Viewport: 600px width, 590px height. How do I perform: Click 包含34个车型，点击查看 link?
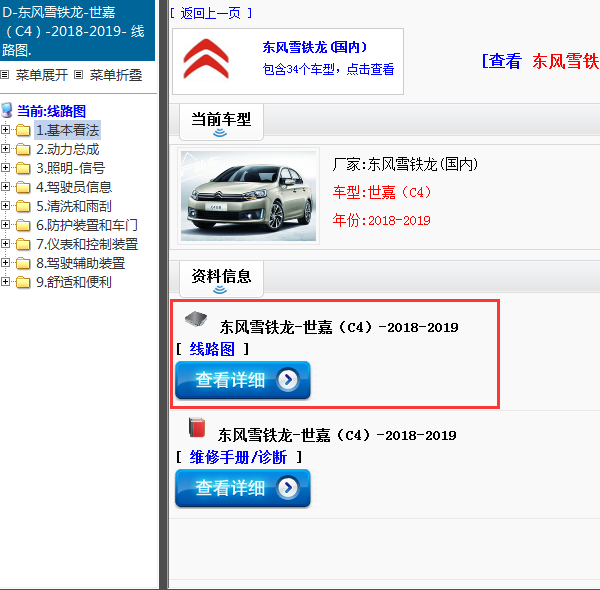[x=328, y=69]
